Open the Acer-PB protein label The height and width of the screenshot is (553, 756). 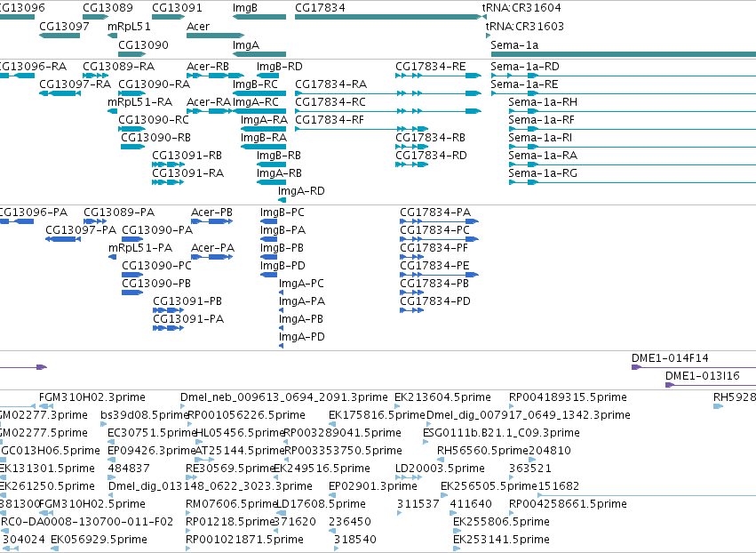pyautogui.click(x=211, y=212)
